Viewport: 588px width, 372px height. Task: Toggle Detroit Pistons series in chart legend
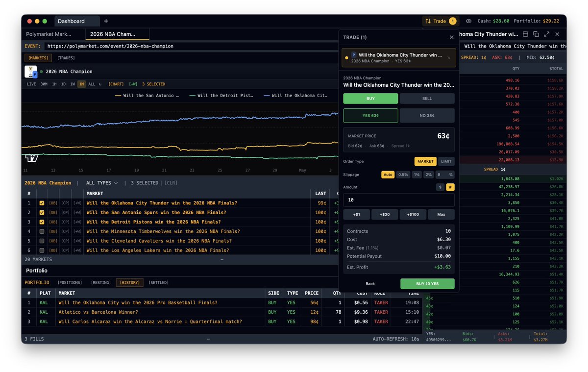pos(221,96)
